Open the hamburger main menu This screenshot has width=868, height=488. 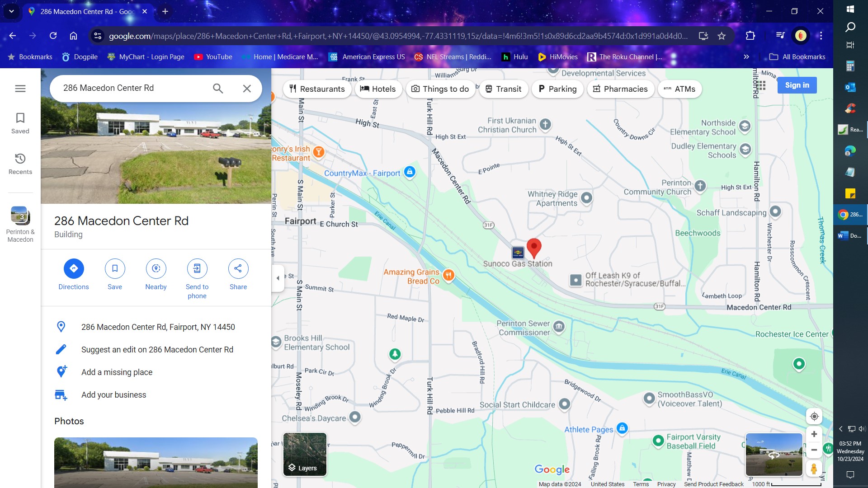(20, 89)
